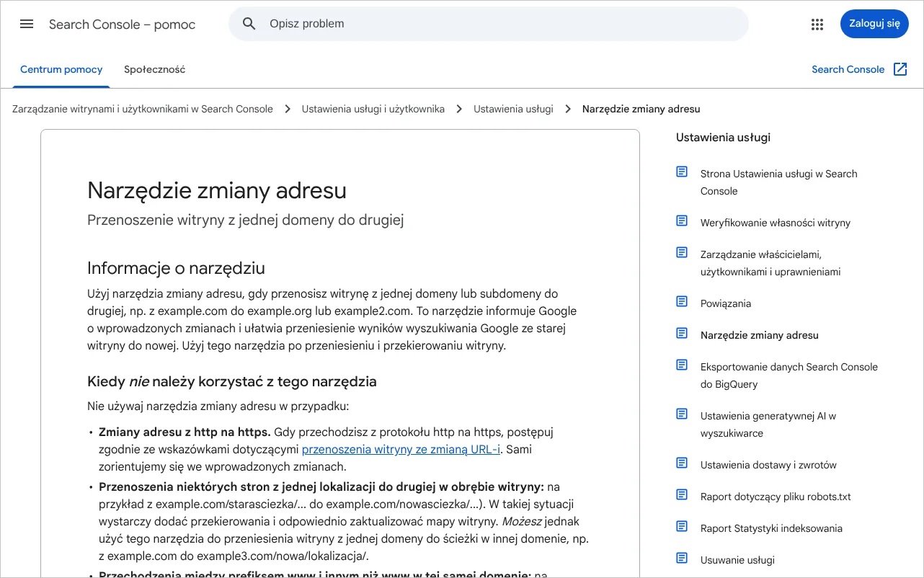Open Weryfikowanie własności witryny article
The width and height of the screenshot is (924, 578).
(776, 223)
